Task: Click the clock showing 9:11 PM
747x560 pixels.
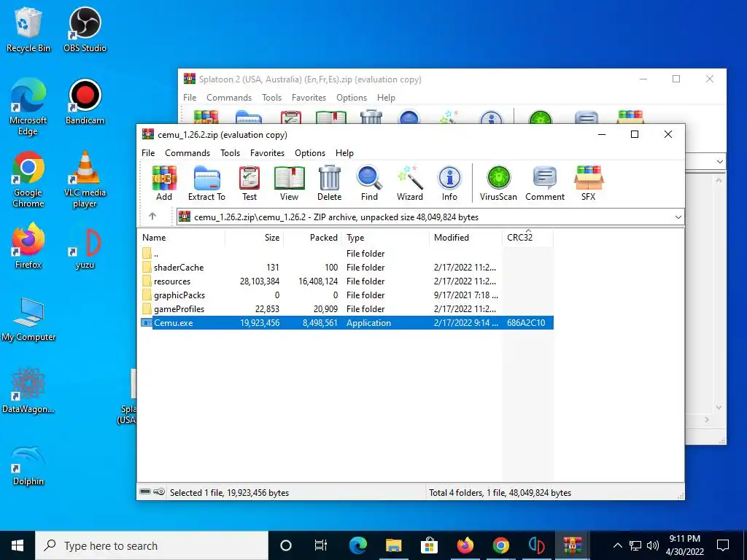Action: click(x=684, y=545)
